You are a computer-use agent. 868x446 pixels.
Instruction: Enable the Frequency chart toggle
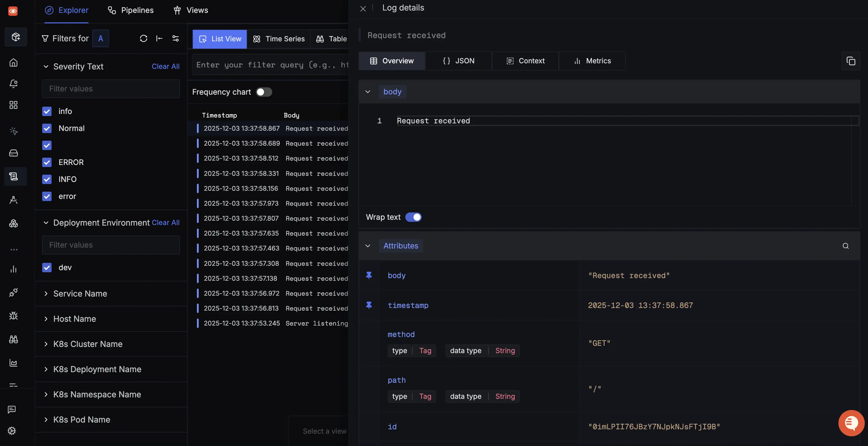[x=264, y=92]
